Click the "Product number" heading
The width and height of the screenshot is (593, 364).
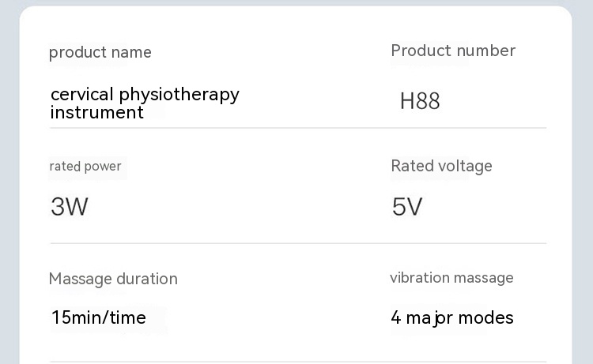click(x=453, y=51)
